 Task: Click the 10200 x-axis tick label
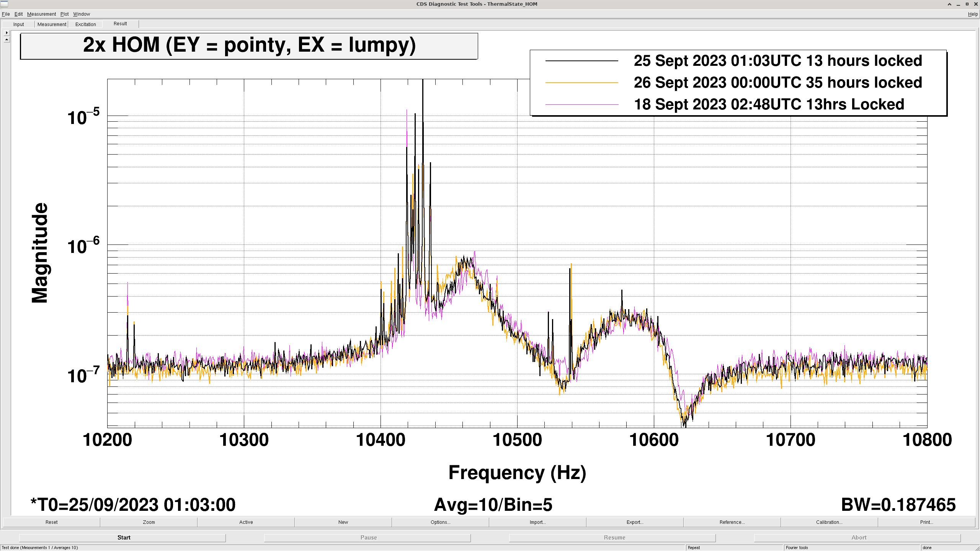click(107, 440)
